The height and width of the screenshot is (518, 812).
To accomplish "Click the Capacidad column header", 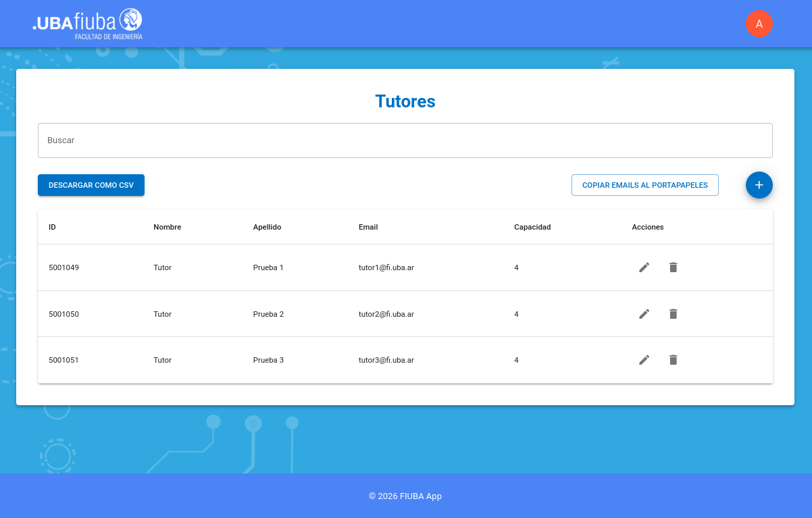I will click(532, 227).
